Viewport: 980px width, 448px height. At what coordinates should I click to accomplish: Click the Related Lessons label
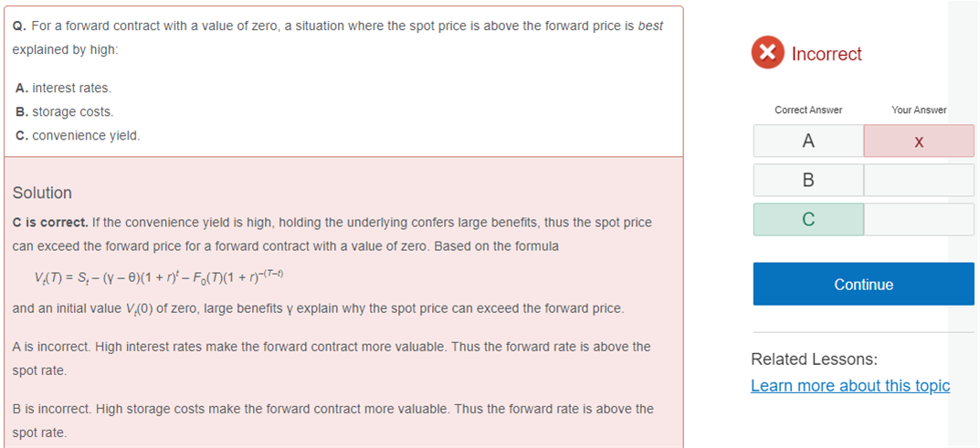[815, 359]
